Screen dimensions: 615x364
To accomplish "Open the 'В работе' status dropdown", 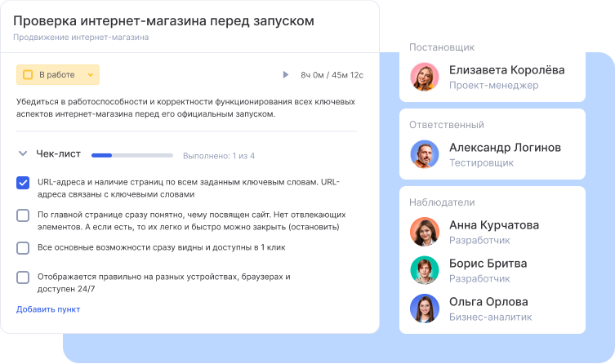I will pyautogui.click(x=58, y=75).
